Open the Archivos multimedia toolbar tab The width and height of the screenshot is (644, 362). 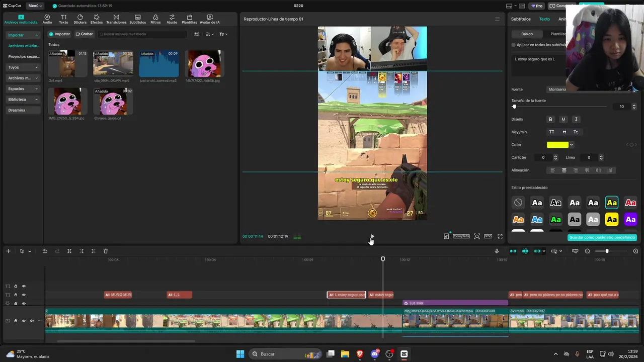21,19
